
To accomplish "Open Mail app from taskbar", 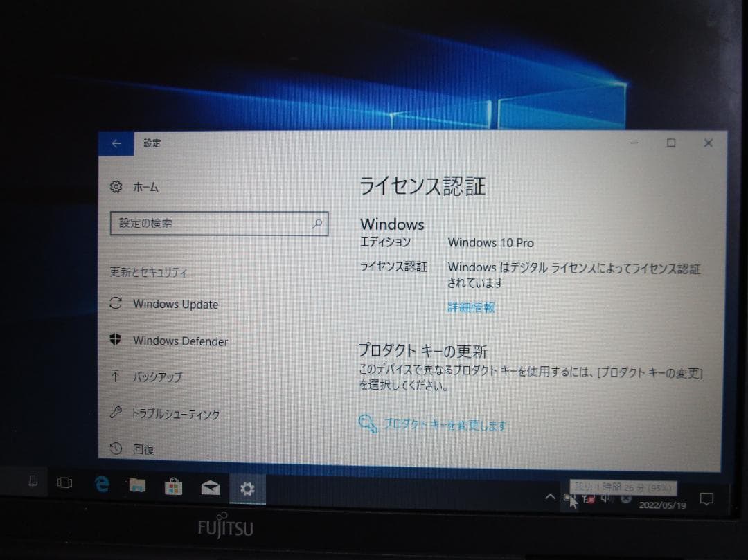I will (211, 487).
